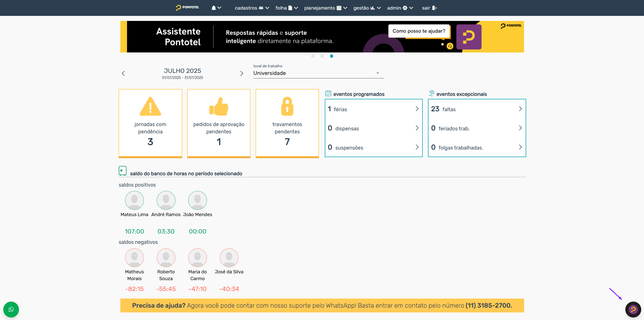Expand the faltas row chevron
The width and height of the screenshot is (644, 320).
pos(520,109)
